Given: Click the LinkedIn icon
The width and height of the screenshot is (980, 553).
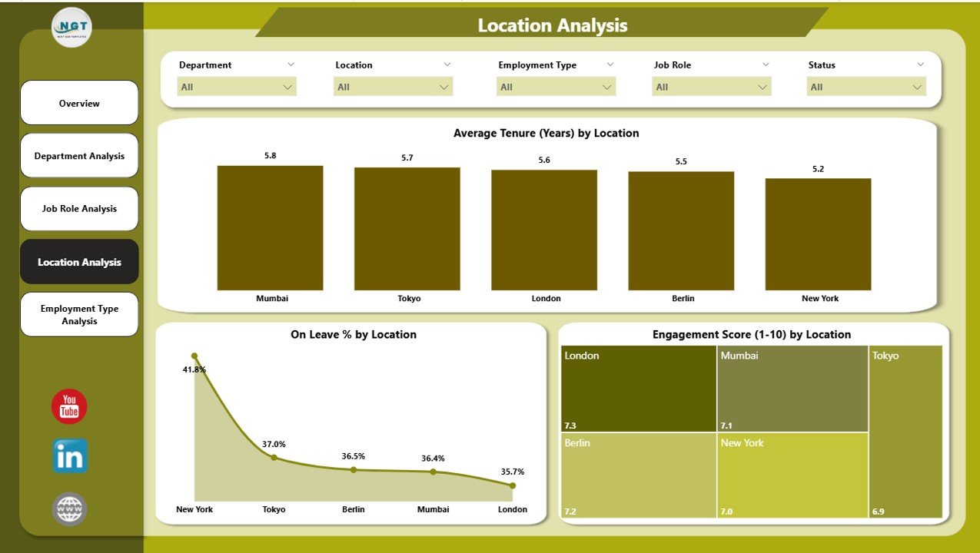Looking at the screenshot, I should (x=68, y=456).
